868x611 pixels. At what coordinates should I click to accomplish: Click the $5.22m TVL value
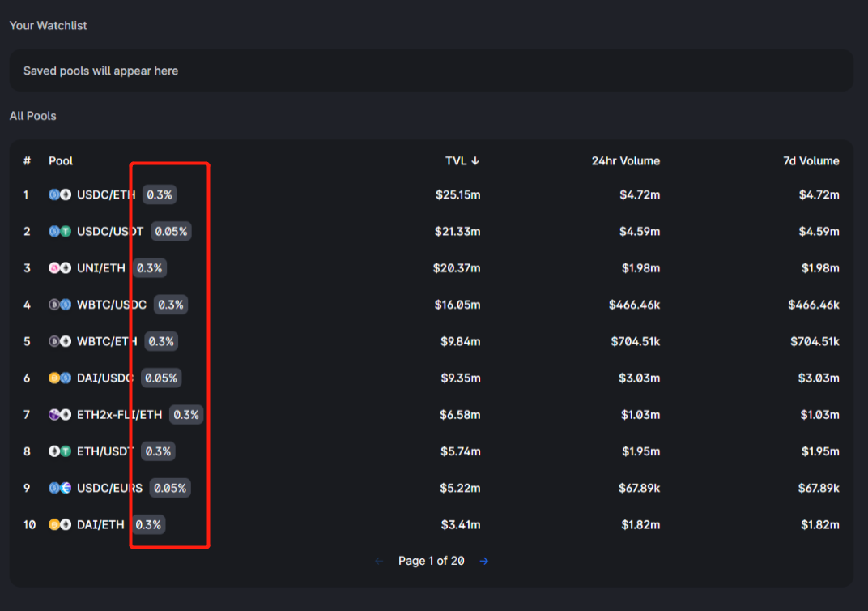(x=460, y=488)
